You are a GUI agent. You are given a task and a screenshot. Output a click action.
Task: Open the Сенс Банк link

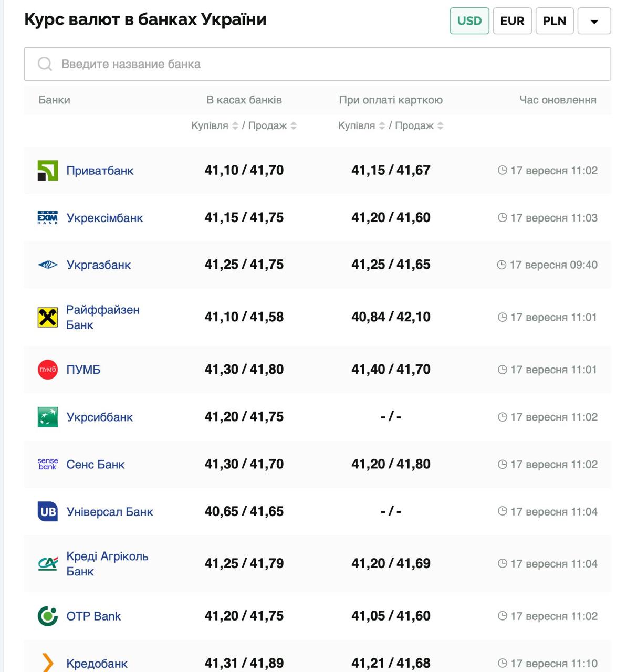[x=96, y=465]
